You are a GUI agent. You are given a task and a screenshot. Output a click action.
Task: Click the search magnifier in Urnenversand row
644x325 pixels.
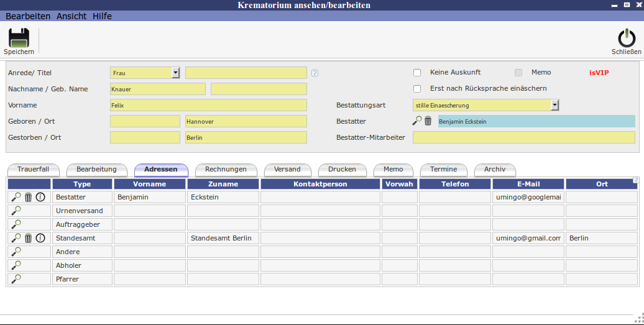tap(16, 211)
